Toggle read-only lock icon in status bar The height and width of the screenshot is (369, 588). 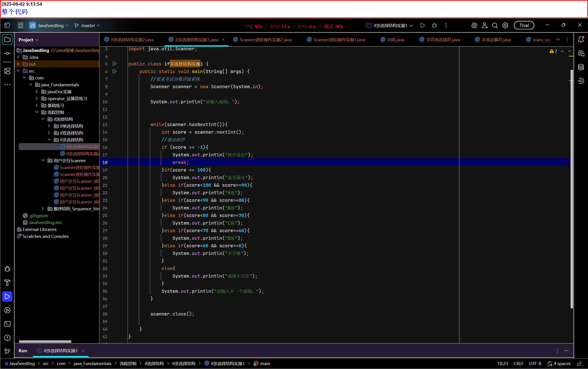click(579, 364)
